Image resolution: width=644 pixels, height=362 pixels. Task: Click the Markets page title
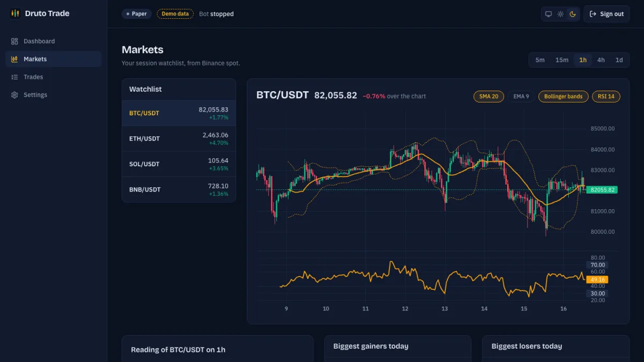(x=142, y=50)
